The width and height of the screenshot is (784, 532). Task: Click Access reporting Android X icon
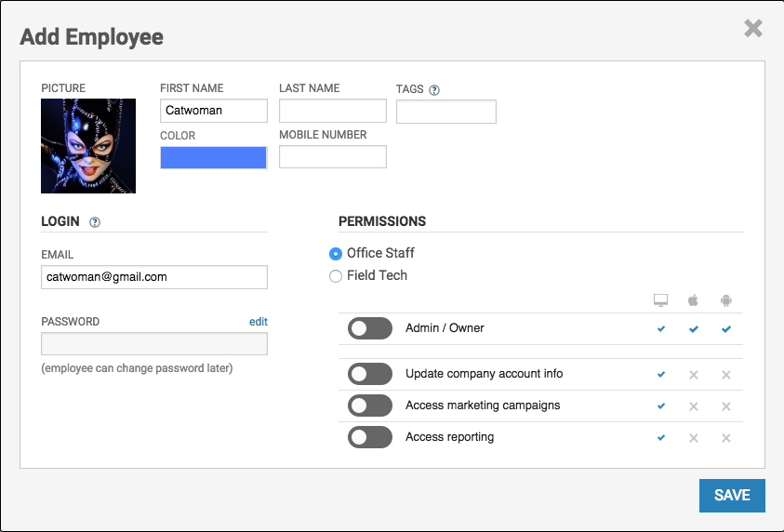coord(726,438)
